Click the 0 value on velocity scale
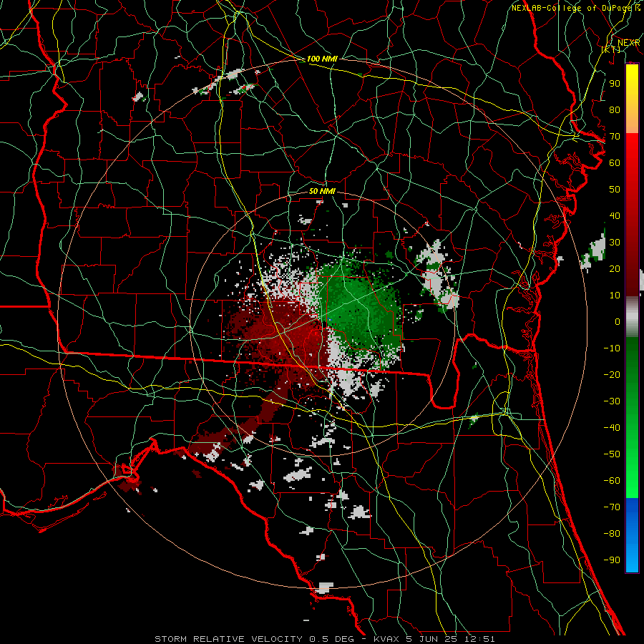644x644 pixels. (618, 322)
